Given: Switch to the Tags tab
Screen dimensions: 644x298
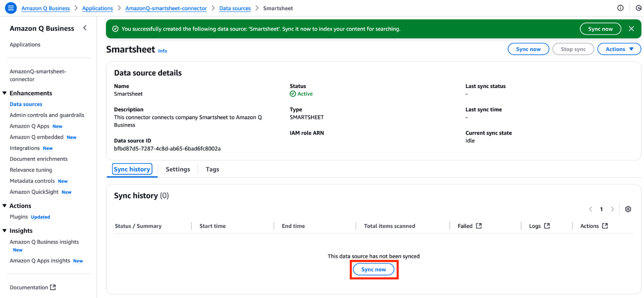Looking at the screenshot, I should point(212,169).
